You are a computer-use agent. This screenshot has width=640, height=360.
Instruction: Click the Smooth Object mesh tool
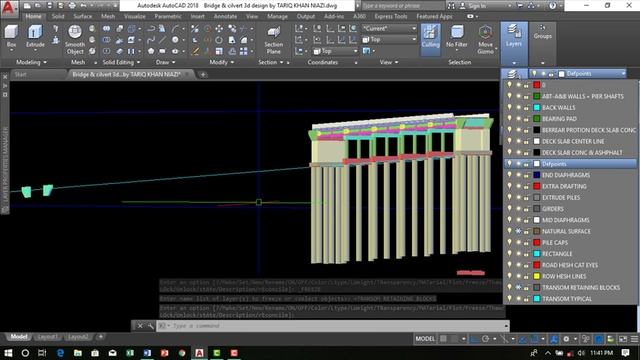click(75, 40)
